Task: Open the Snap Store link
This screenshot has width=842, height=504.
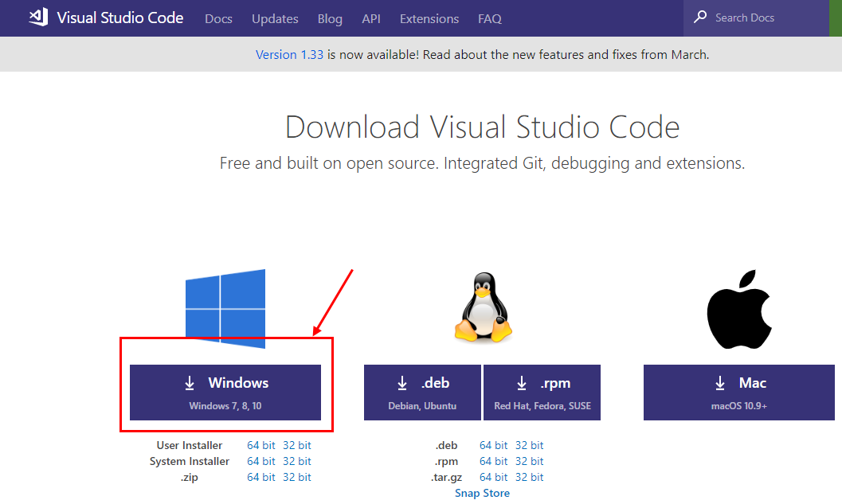Action: [x=482, y=494]
